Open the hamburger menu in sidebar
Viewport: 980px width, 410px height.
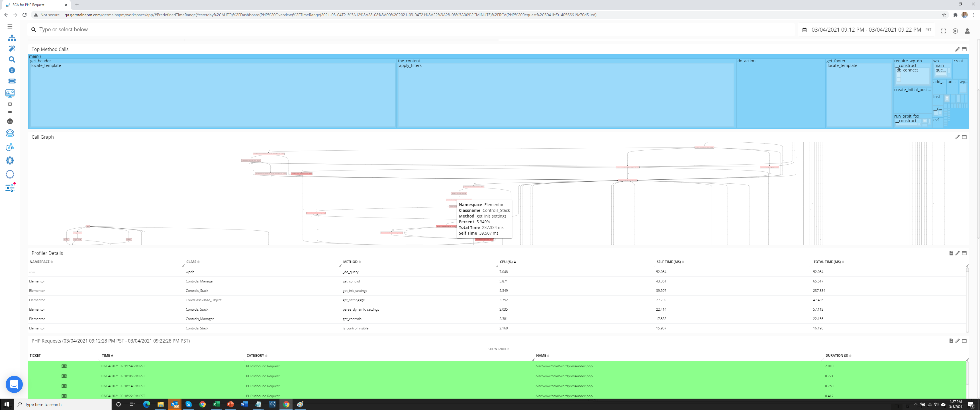[10, 27]
